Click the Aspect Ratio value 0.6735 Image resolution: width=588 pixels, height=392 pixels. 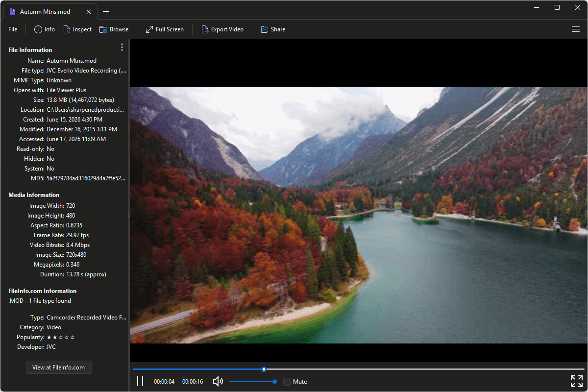click(x=74, y=225)
